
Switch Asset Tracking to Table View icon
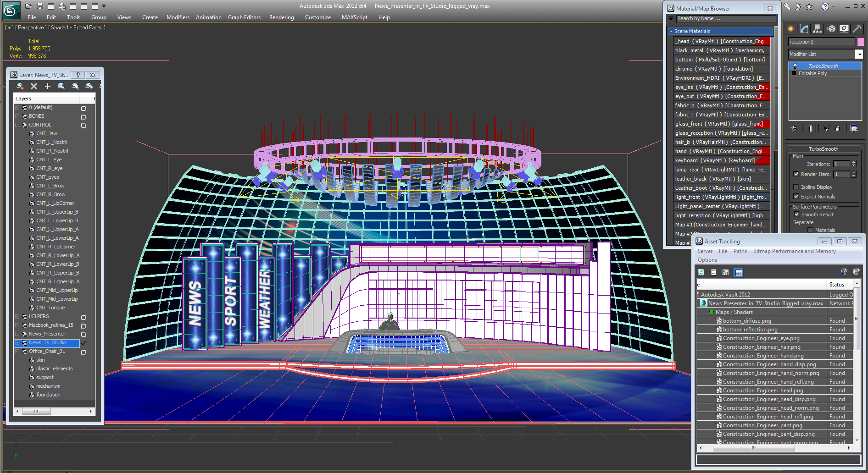738,272
